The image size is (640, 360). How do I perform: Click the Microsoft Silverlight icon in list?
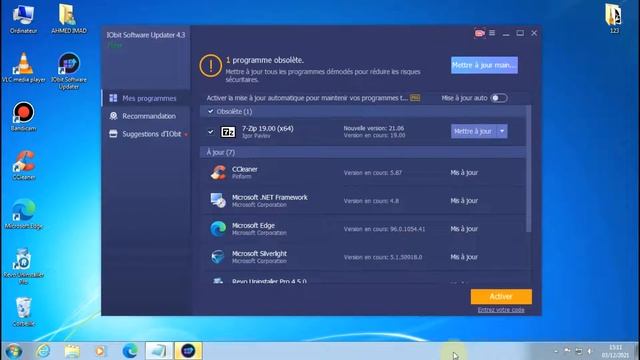coord(218,257)
